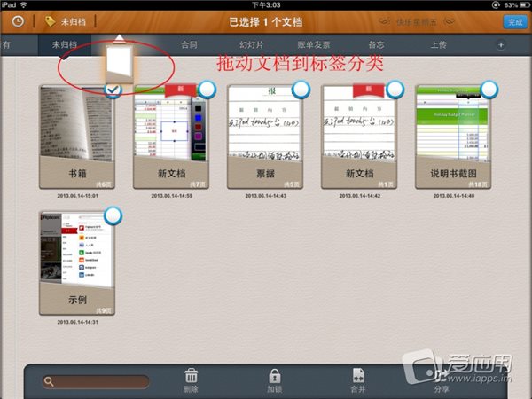The image size is (532, 399).
Task: Tap the 未归档 label in top bar
Action: tap(73, 22)
